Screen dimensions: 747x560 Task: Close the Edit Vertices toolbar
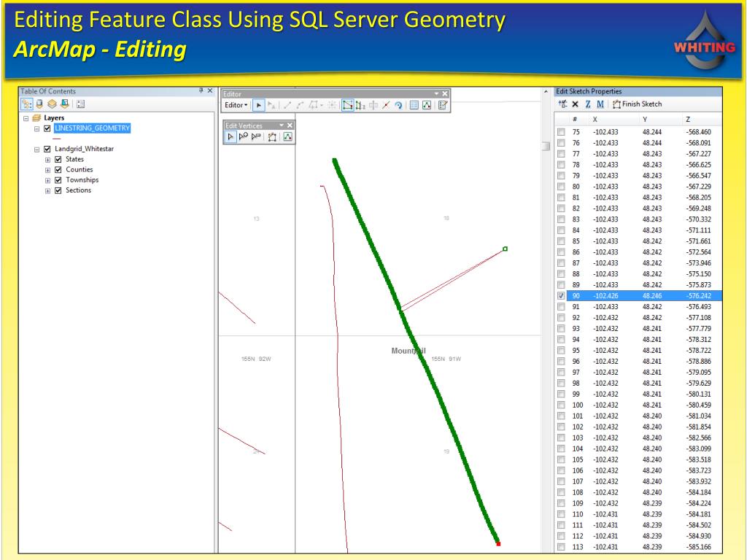(x=290, y=125)
